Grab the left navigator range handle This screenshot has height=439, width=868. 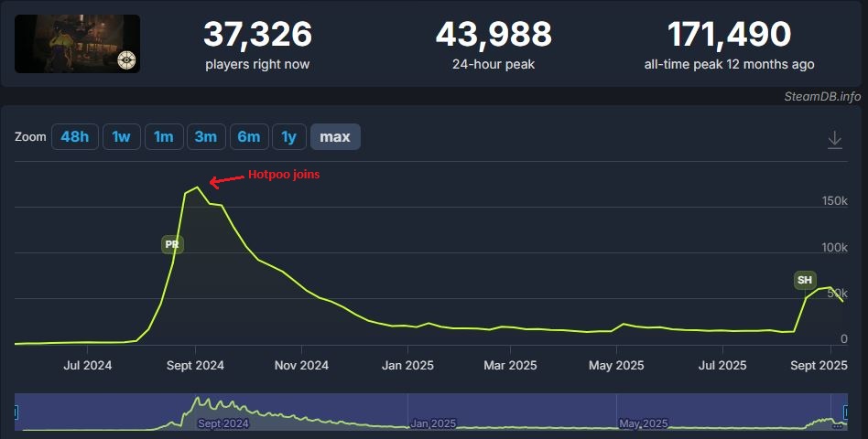(16, 412)
